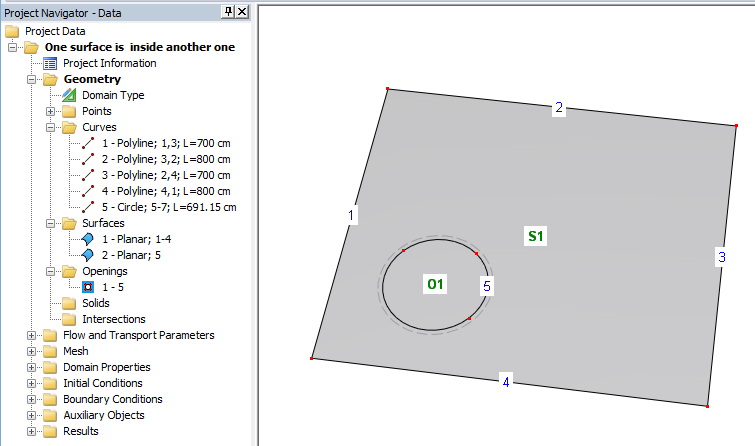This screenshot has width=755, height=446.
Task: Expand the Results folder
Action: (x=31, y=431)
